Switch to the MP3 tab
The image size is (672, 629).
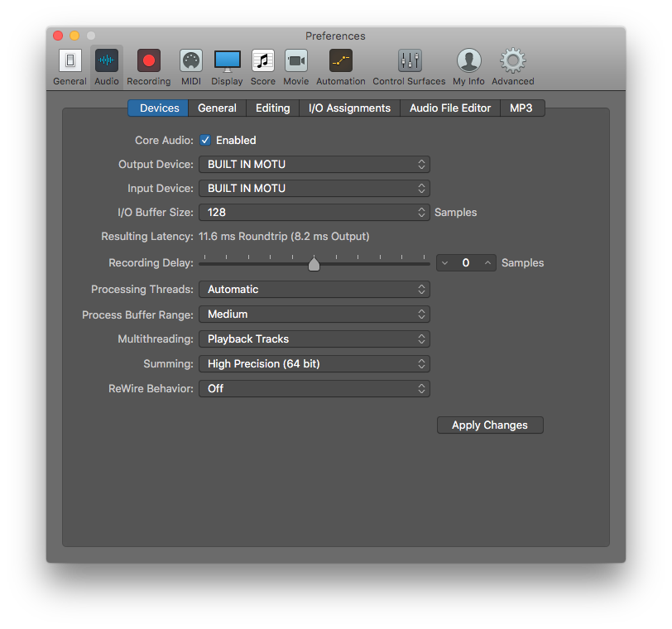click(x=522, y=108)
